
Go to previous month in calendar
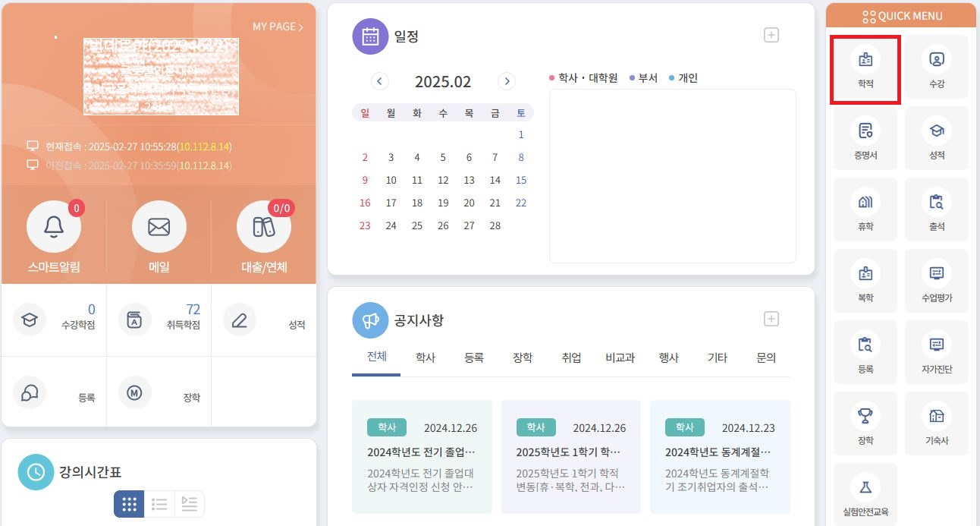380,81
